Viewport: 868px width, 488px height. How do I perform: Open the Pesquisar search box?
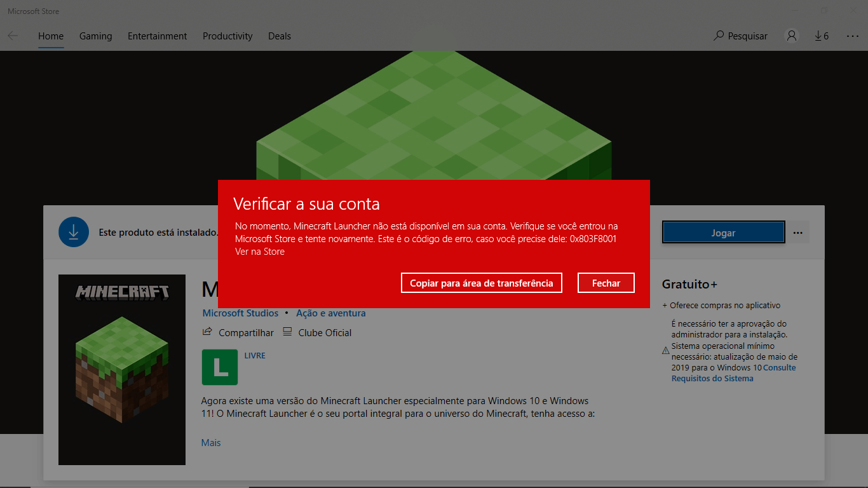coord(741,36)
